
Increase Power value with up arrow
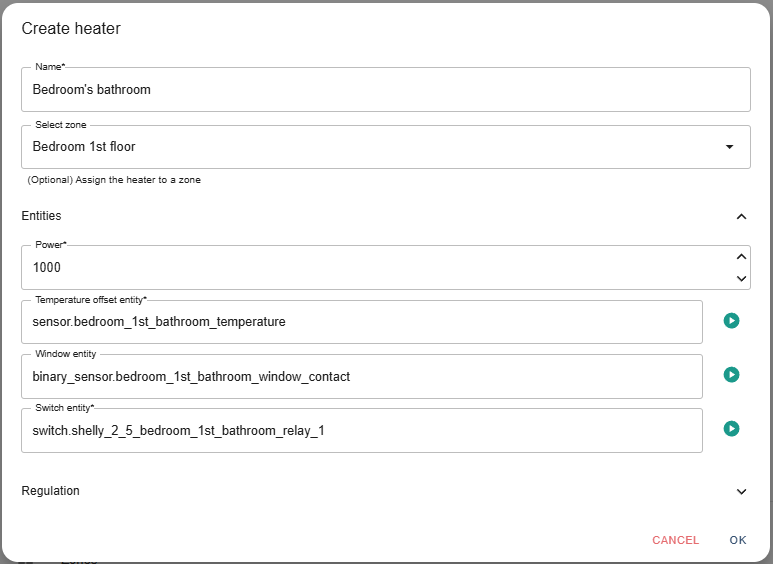coord(741,257)
